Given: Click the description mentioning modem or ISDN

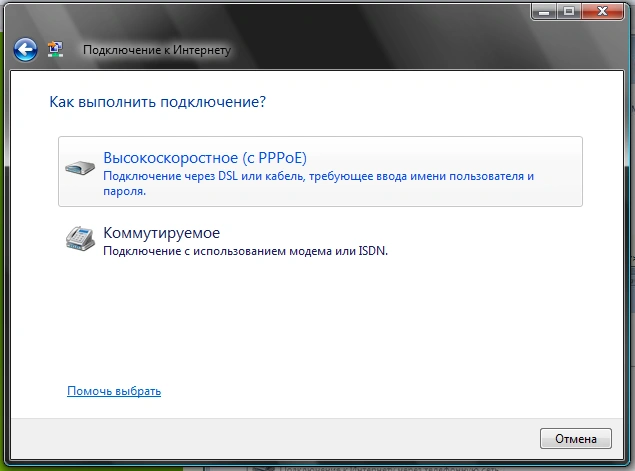Looking at the screenshot, I should (x=245, y=252).
